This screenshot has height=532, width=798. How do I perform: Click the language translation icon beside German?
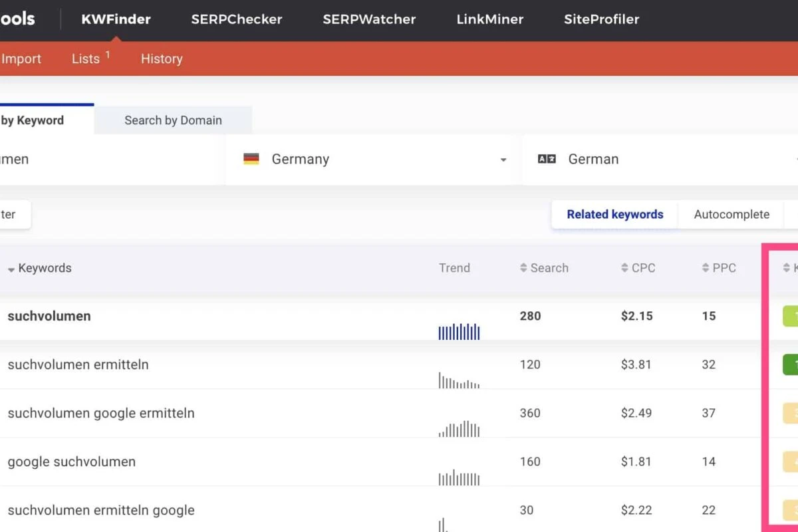(x=546, y=159)
